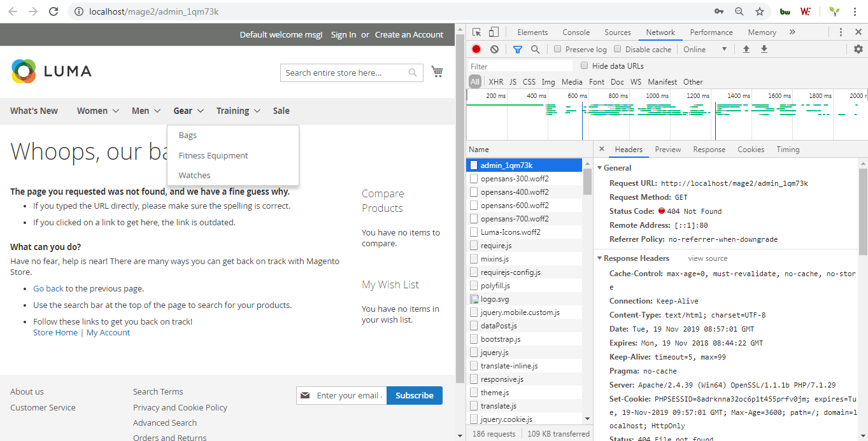The image size is (868, 441).
Task: Export the network log as HAR
Action: coord(764,49)
